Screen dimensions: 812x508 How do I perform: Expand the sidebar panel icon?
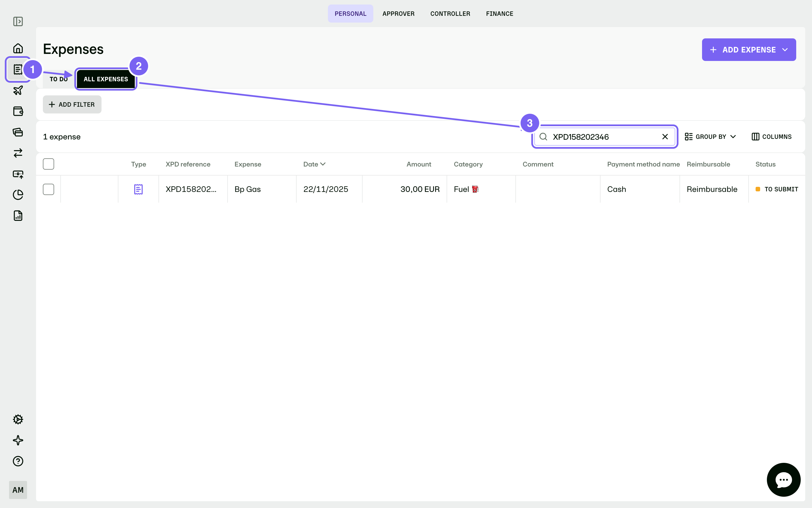[x=18, y=21]
